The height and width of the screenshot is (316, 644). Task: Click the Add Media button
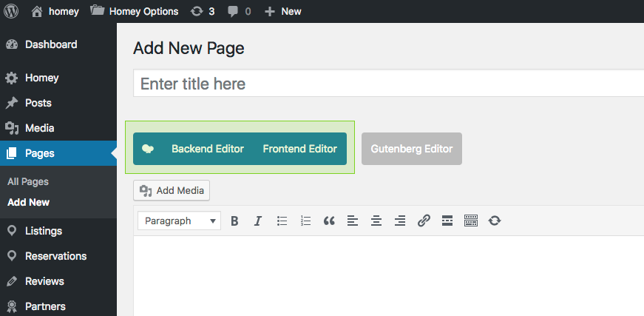(172, 191)
